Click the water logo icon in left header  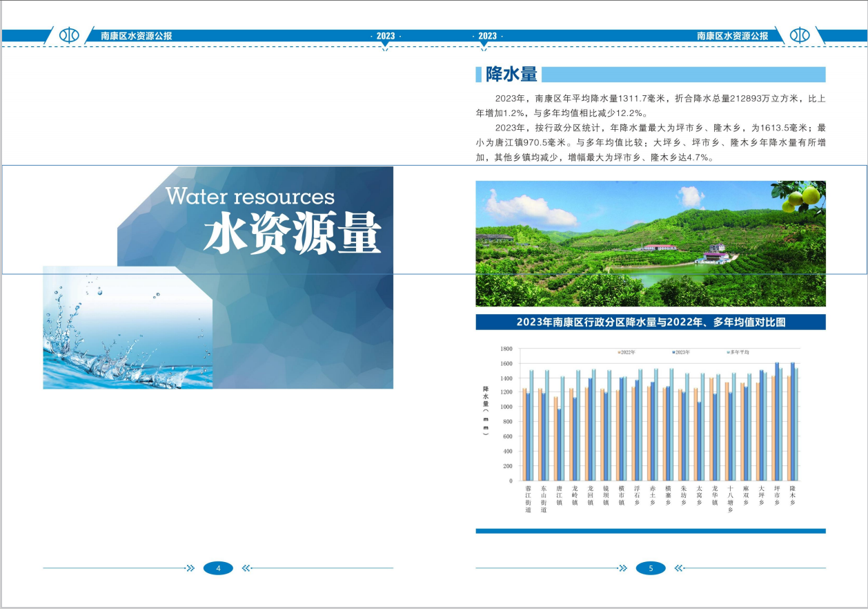(69, 35)
